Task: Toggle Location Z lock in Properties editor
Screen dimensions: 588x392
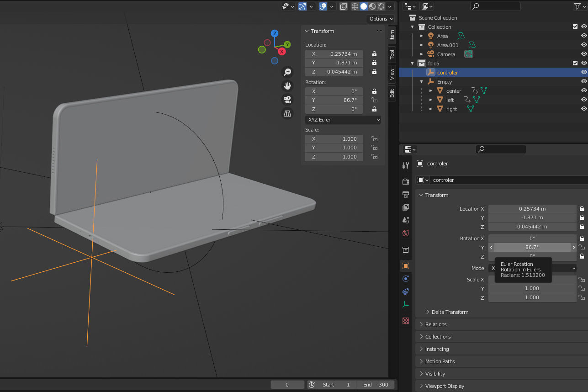Action: 582,227
